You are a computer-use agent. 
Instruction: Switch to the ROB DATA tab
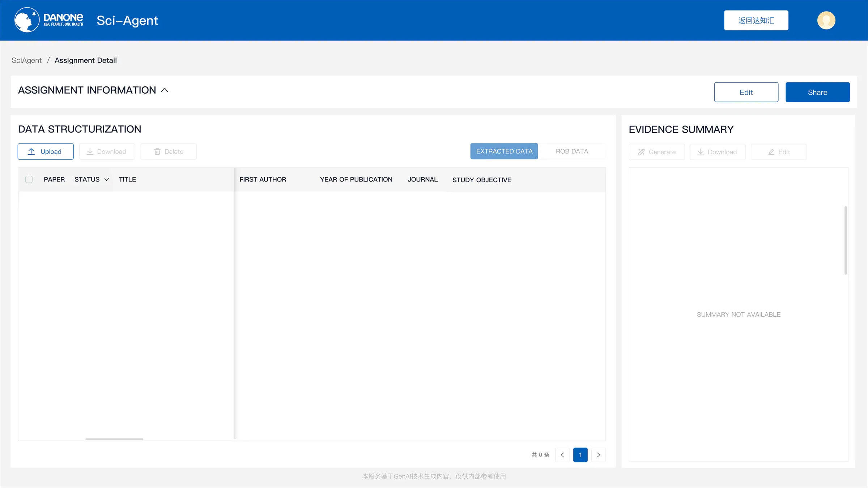(x=572, y=151)
